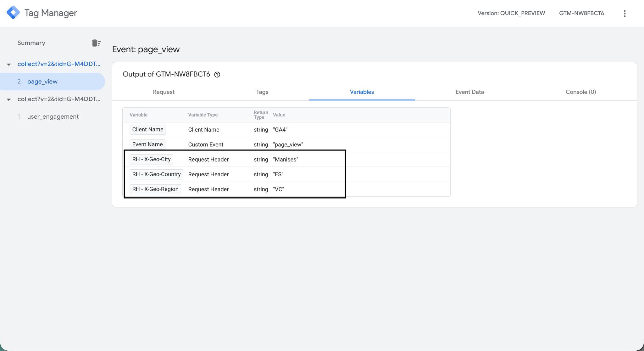Click the RH - X-Geo-Country variable chip

(x=156, y=174)
